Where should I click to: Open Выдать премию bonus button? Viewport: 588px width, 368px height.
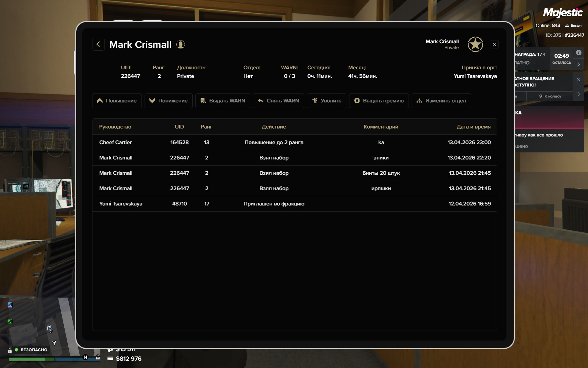379,101
